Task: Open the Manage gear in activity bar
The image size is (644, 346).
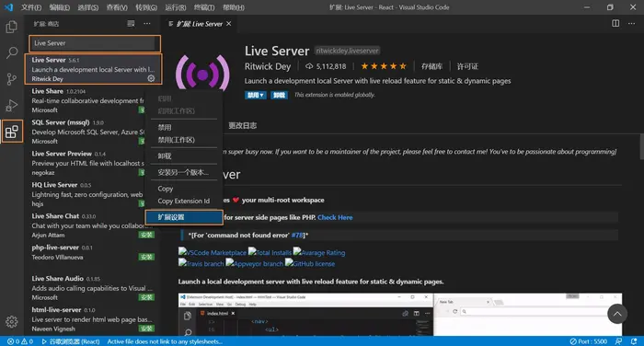Action: coord(11,321)
